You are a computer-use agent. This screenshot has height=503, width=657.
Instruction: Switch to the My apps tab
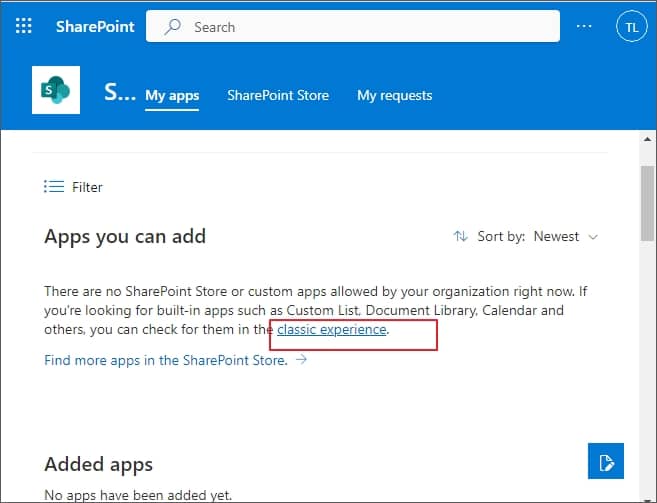tap(172, 96)
